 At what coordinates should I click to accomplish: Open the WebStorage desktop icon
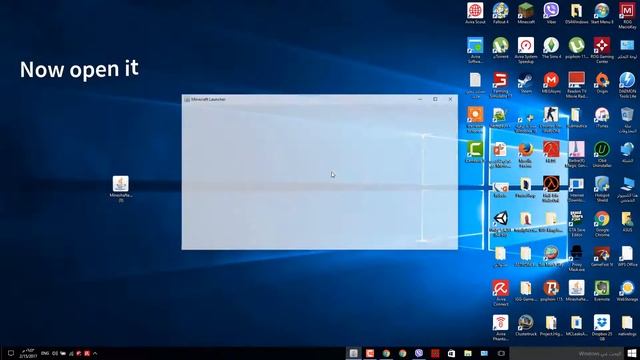[x=627, y=290]
